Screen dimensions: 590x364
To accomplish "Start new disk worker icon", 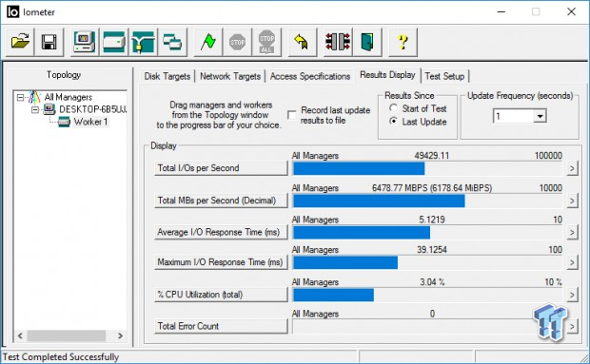I will [114, 42].
